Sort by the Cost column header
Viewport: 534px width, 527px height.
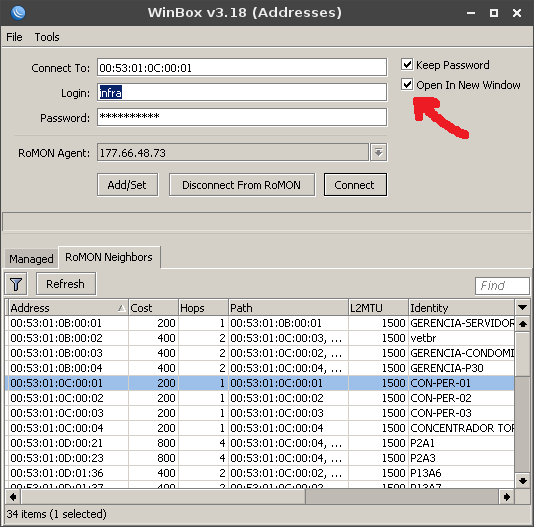coord(153,308)
